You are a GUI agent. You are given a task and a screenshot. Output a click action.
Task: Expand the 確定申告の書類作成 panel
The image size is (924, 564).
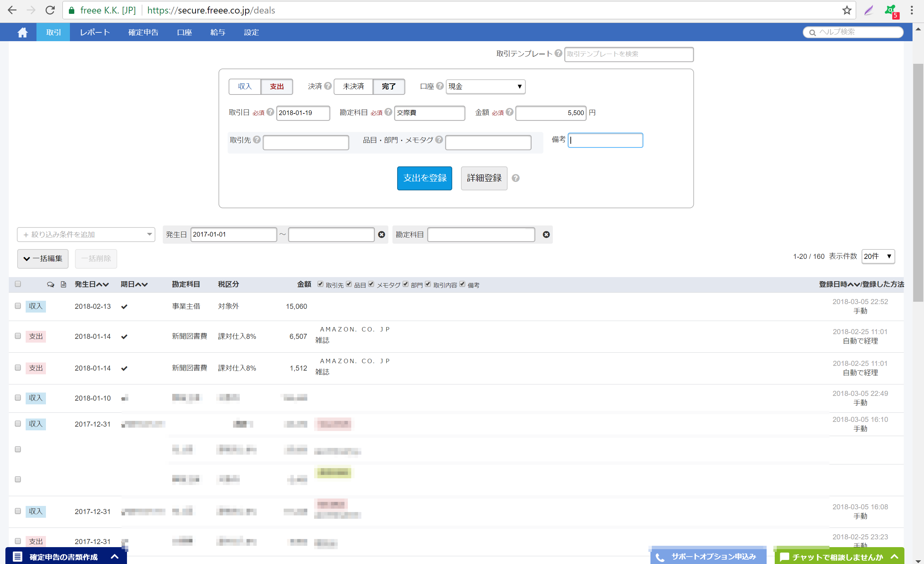pos(66,557)
